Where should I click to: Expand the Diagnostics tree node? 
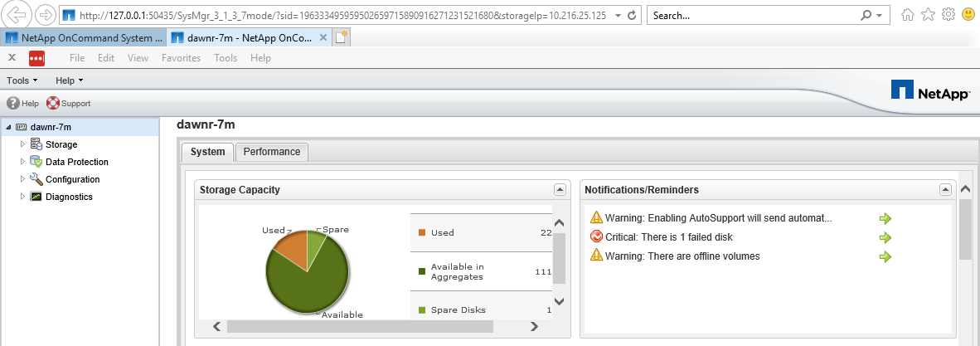coord(23,197)
